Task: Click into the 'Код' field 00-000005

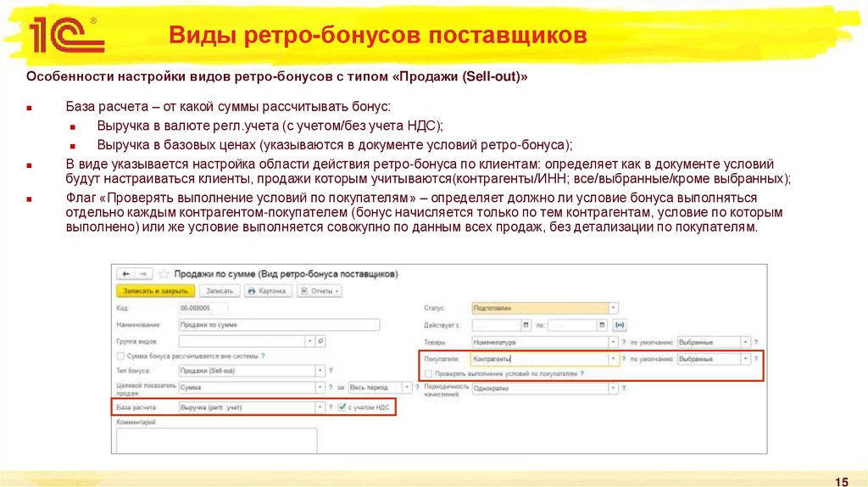Action: click(x=203, y=308)
